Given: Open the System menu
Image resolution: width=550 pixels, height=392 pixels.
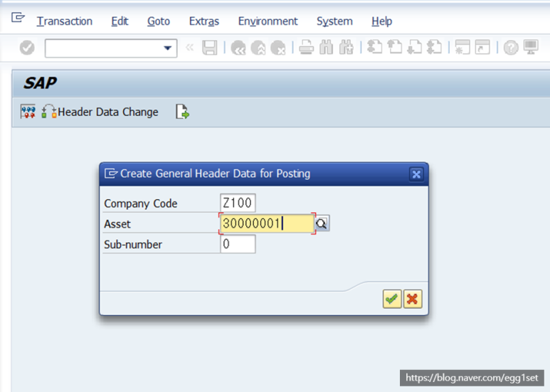Looking at the screenshot, I should click(x=334, y=21).
